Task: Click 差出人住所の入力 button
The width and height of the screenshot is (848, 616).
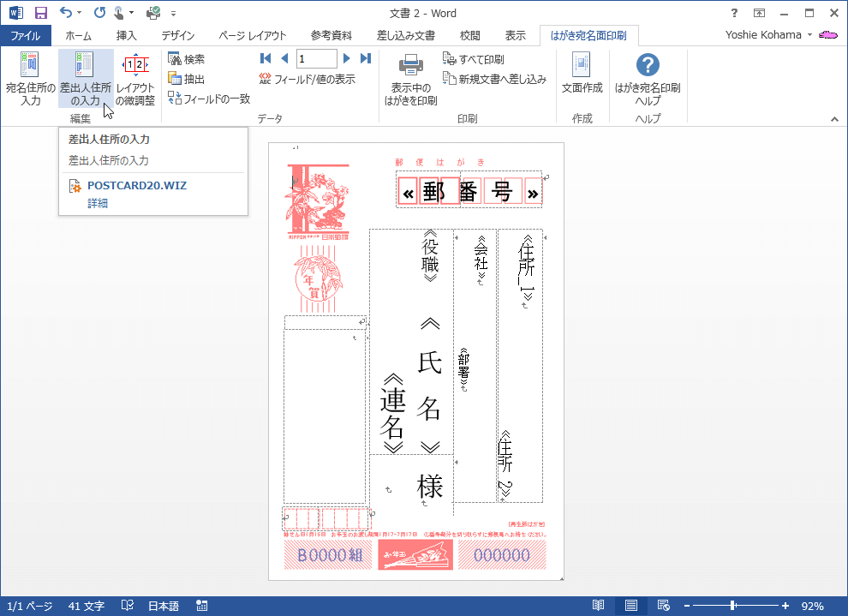Action: 86,79
